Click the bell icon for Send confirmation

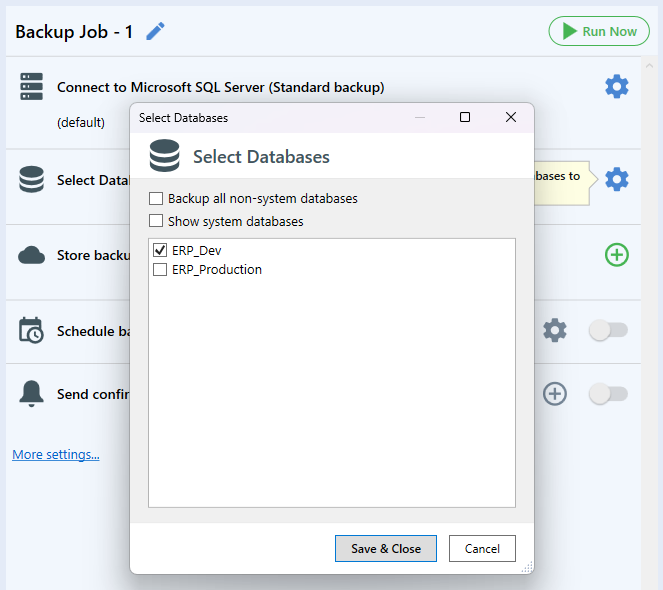point(31,394)
